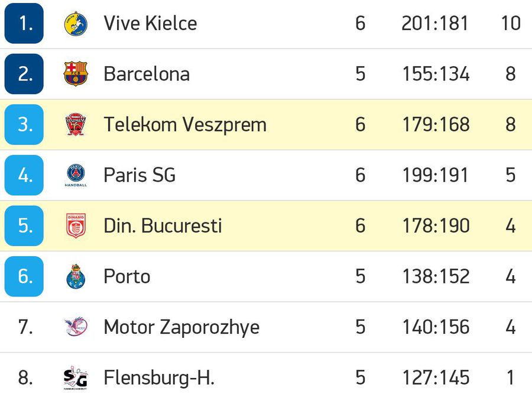Select the Porto club crest icon

click(x=76, y=276)
